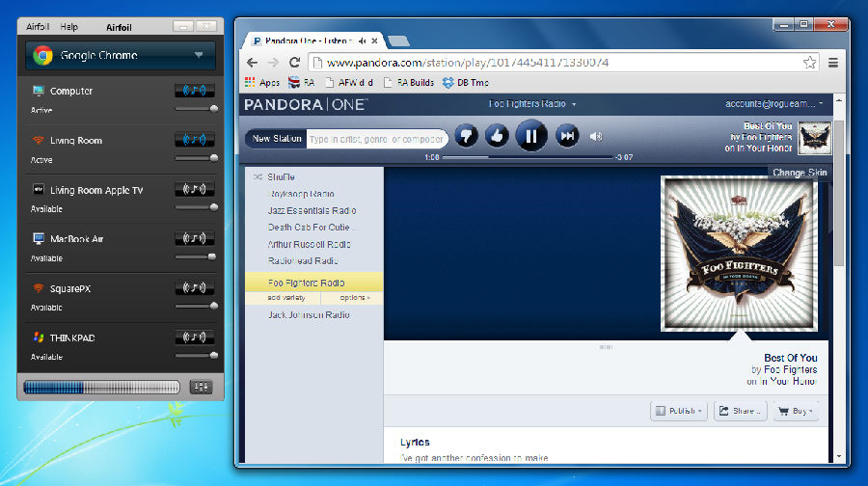This screenshot has width=868, height=486.
Task: Pause the Pandora playback
Action: (531, 136)
